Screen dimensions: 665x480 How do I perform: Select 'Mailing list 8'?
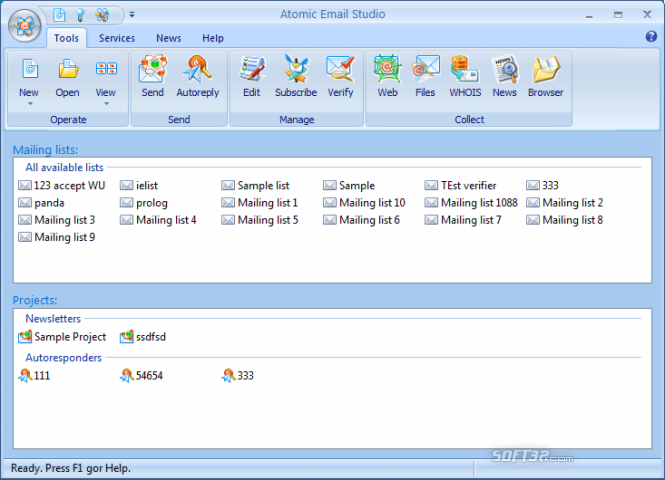[565, 220]
